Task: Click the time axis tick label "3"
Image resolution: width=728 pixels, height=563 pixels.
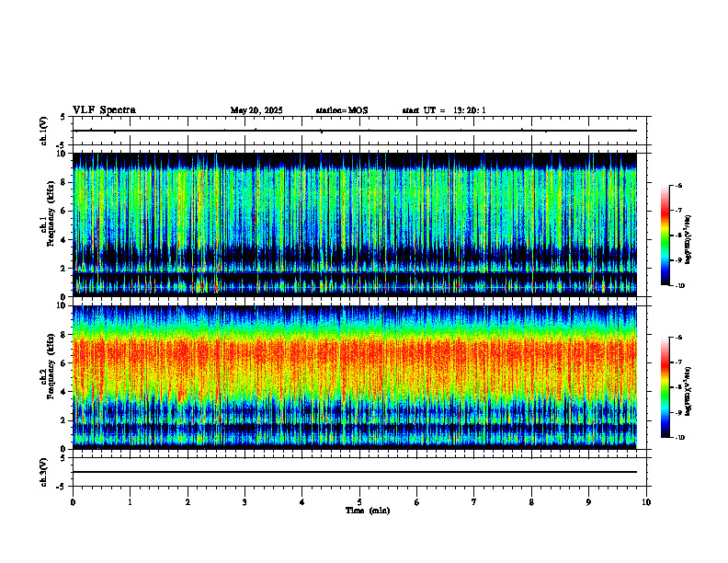Action: point(245,502)
